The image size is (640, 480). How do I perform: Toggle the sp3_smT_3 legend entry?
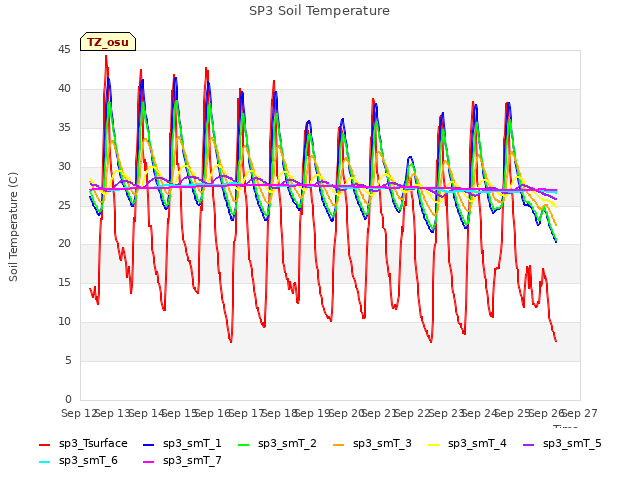coord(373,444)
